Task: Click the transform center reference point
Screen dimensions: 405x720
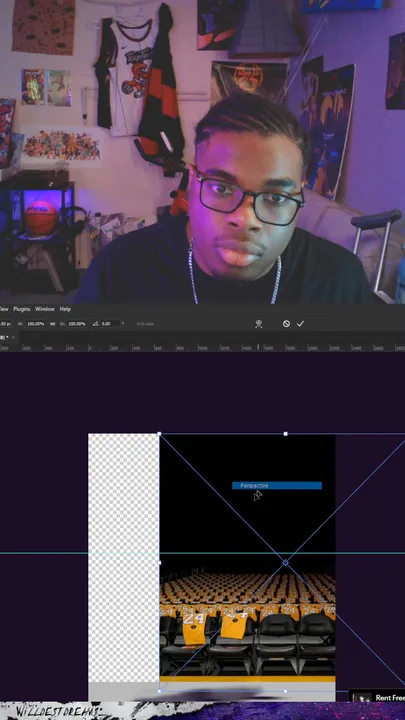Action: tap(285, 562)
